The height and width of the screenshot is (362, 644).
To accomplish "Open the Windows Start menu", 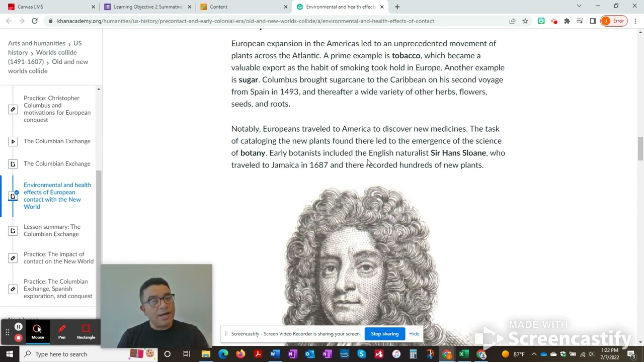I will pyautogui.click(x=9, y=354).
